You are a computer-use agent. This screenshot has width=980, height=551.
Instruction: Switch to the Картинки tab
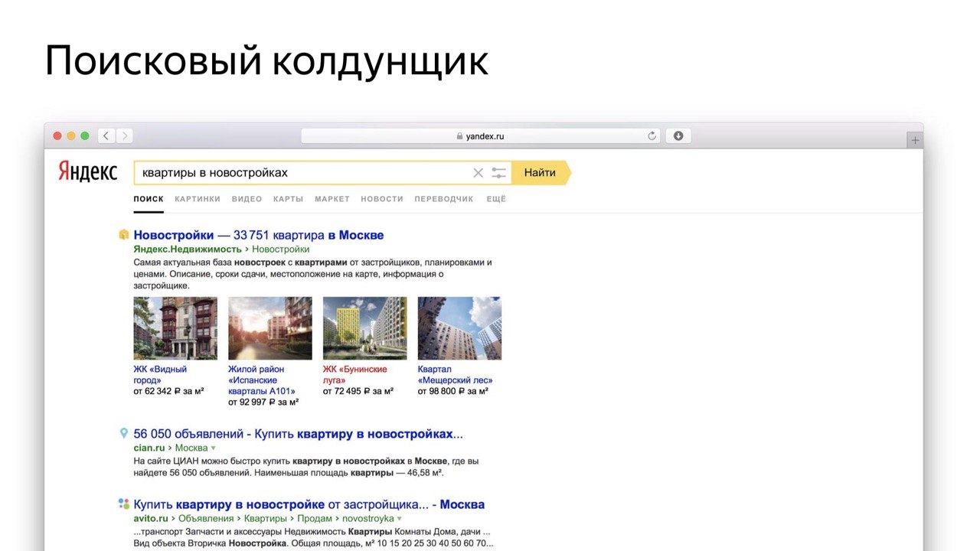click(x=198, y=199)
